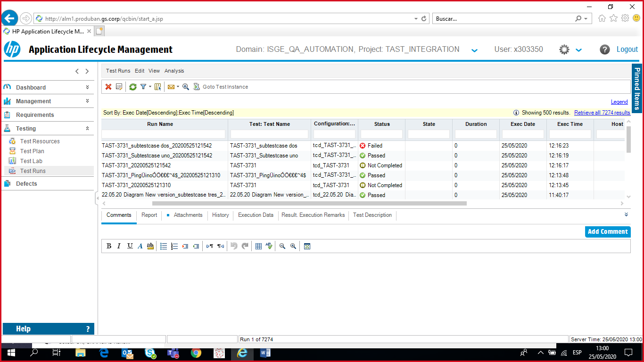This screenshot has width=644, height=362.
Task: Open the Analysis menu
Action: pos(174,71)
